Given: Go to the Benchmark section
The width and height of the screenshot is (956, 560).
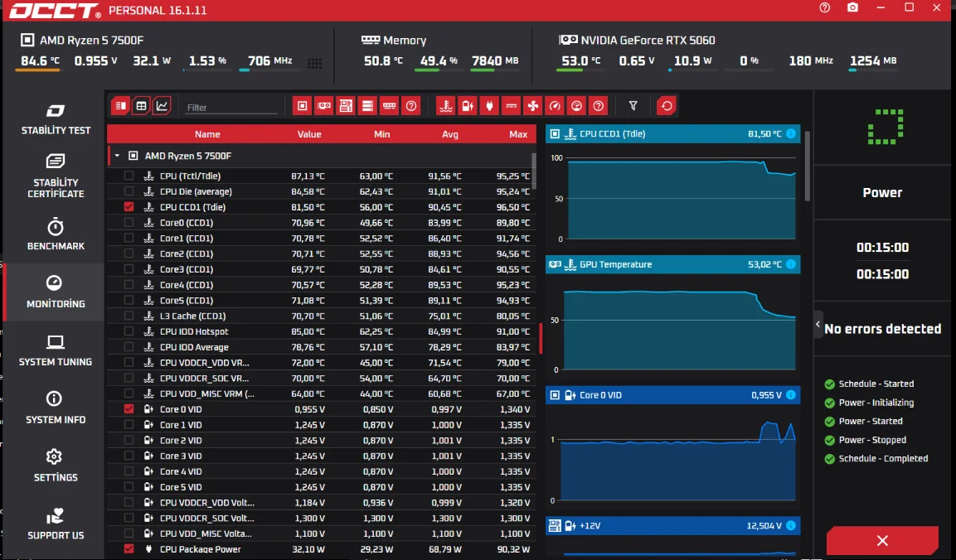Looking at the screenshot, I should click(x=56, y=234).
